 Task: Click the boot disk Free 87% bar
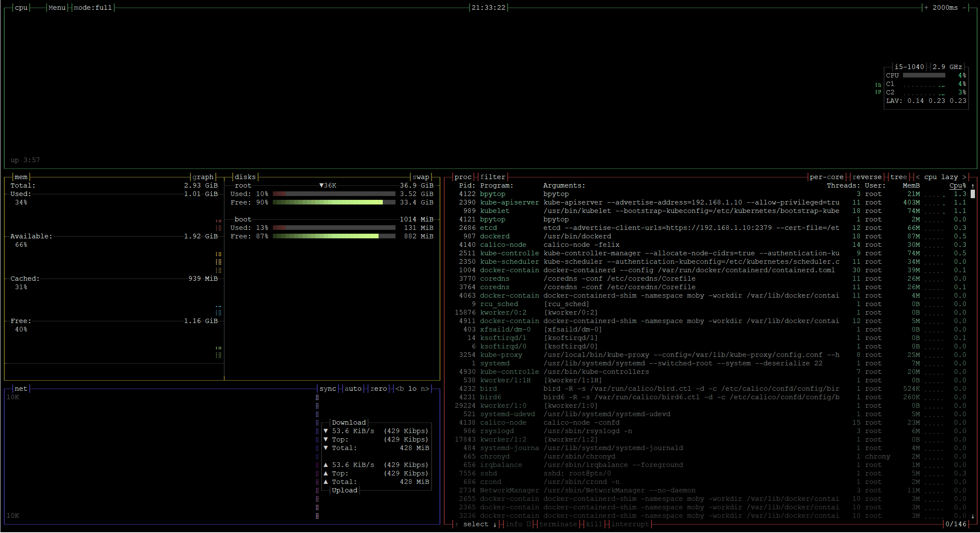click(x=334, y=236)
